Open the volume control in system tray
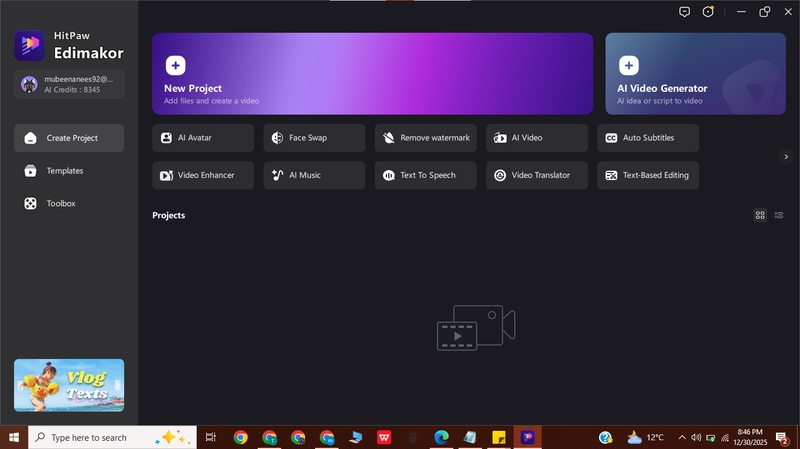The height and width of the screenshot is (449, 800). click(696, 437)
